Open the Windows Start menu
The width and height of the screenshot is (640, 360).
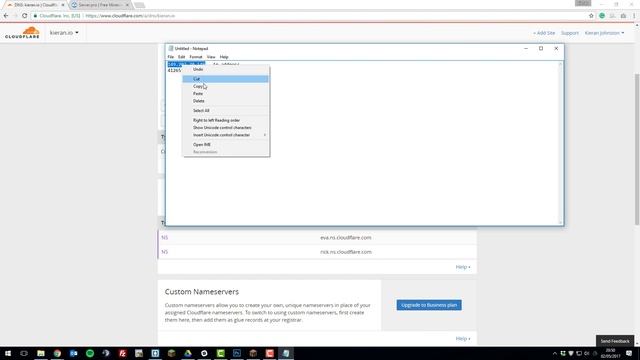click(8, 353)
